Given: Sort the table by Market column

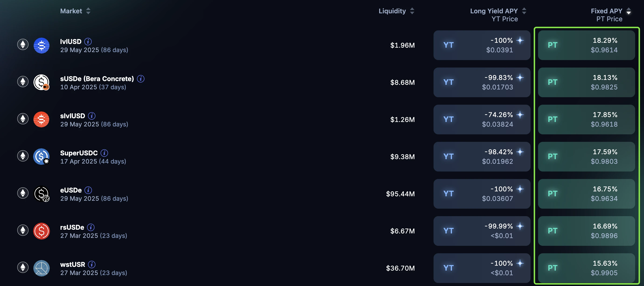Looking at the screenshot, I should click(x=88, y=11).
